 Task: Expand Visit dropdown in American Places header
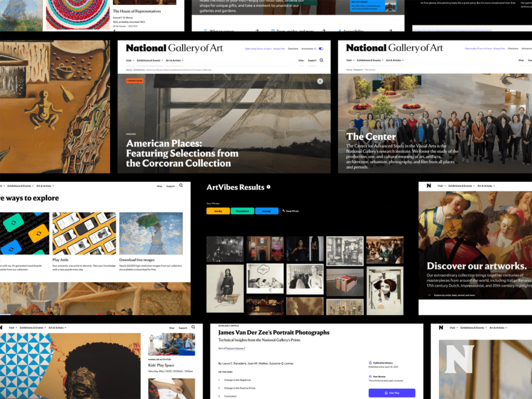pyautogui.click(x=129, y=60)
